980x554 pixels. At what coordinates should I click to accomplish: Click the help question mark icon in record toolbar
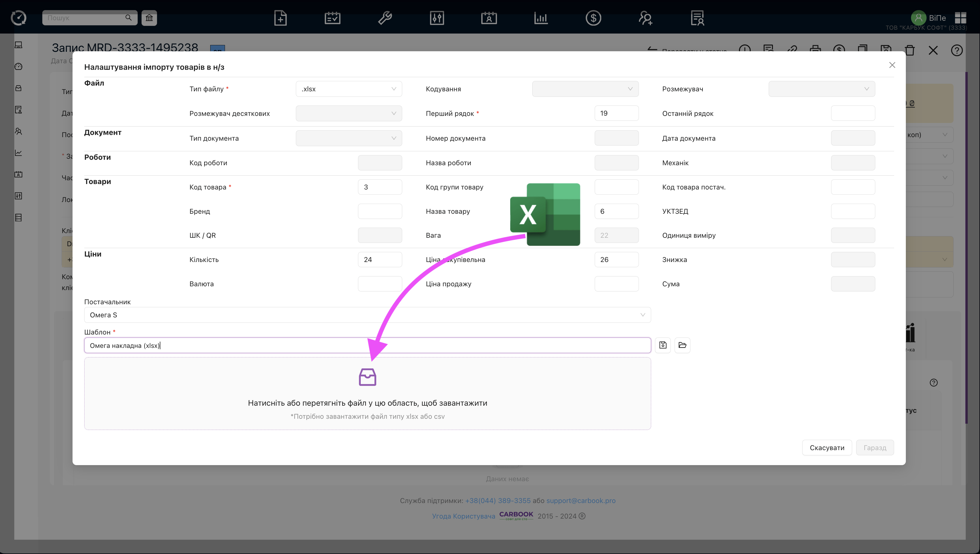[x=957, y=50]
